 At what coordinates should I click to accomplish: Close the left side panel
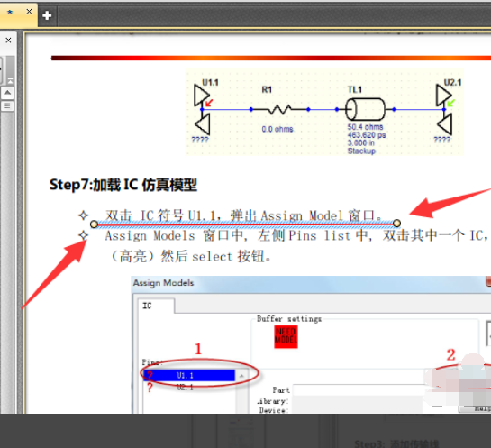click(x=8, y=40)
